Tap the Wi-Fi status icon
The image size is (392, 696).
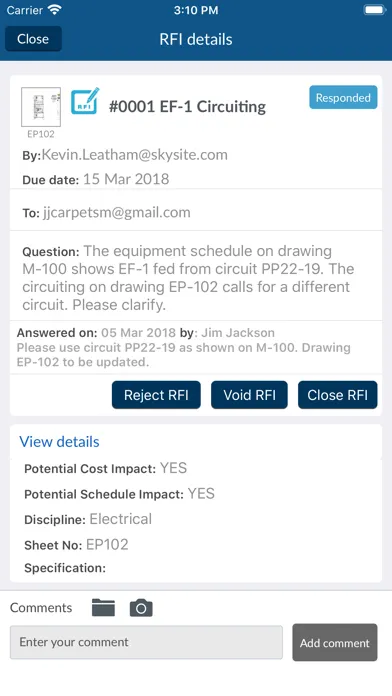pos(55,10)
